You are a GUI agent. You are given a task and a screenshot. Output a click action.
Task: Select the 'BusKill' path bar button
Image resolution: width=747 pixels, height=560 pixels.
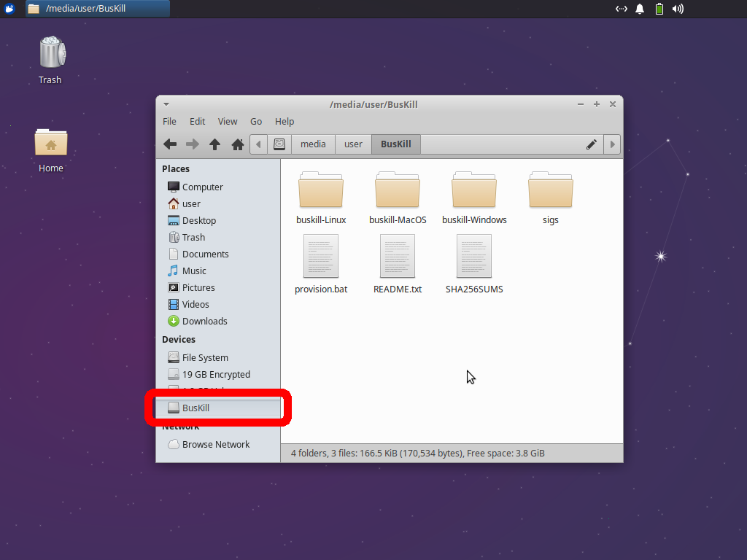pyautogui.click(x=396, y=144)
